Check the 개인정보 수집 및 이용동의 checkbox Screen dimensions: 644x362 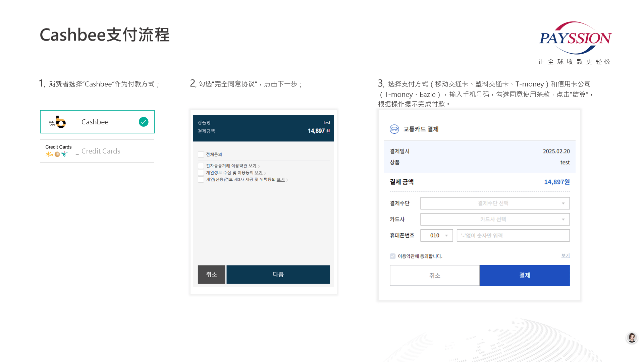pos(201,173)
